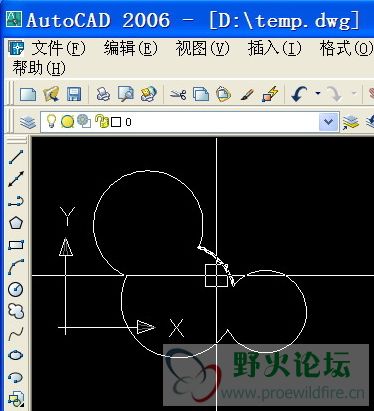Select the Circle draw tool
This screenshot has height=411, width=374.
coord(16,289)
